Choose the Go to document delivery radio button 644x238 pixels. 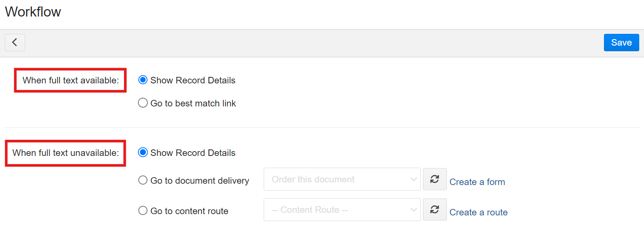point(143,180)
